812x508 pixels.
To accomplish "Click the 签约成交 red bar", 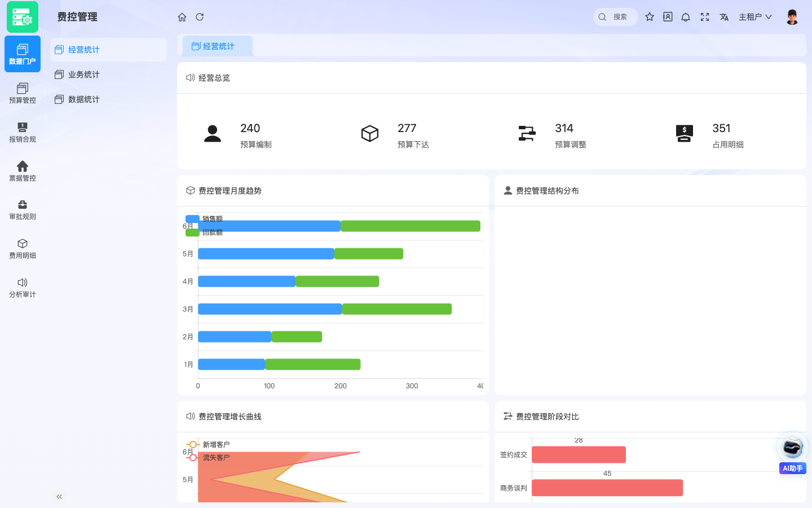I will coord(579,454).
